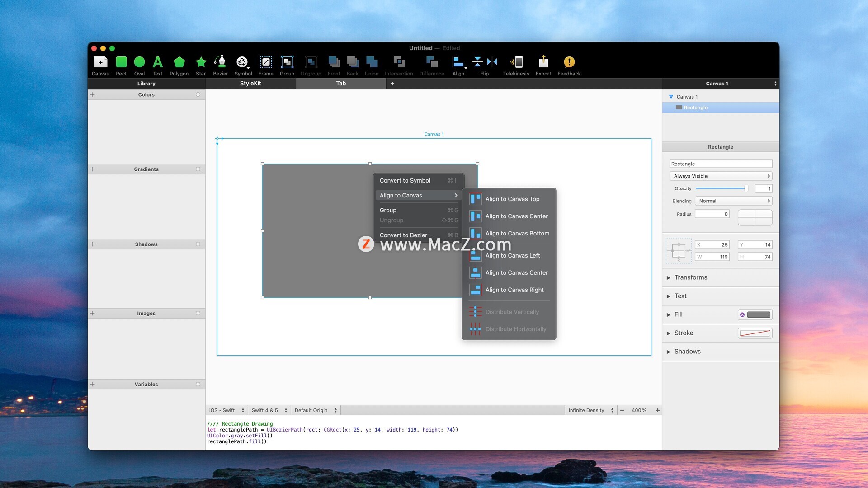Screen dimensions: 868x488
Task: Open the gray Fill color swatch
Action: click(x=759, y=314)
